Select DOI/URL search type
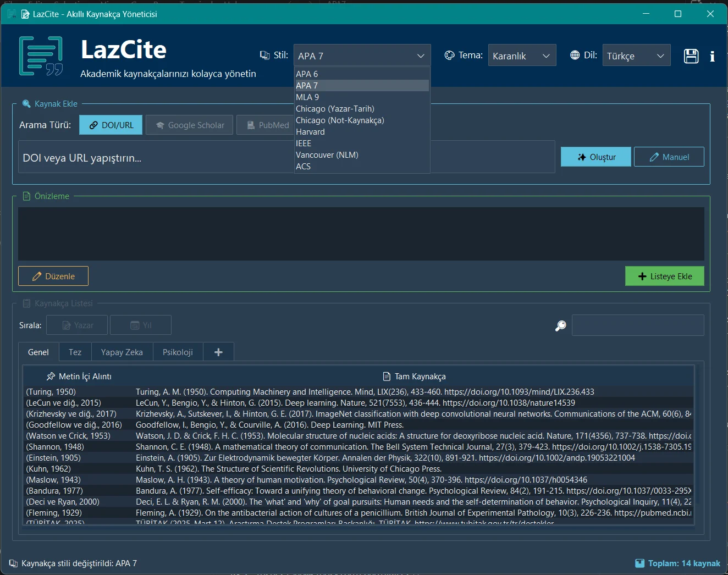728x575 pixels. (x=111, y=125)
